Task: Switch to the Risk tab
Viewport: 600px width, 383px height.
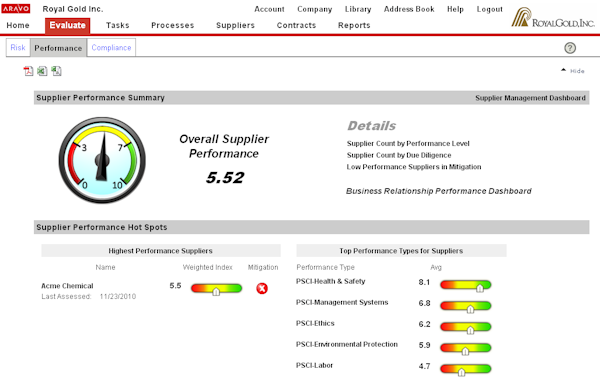Action: 18,47
